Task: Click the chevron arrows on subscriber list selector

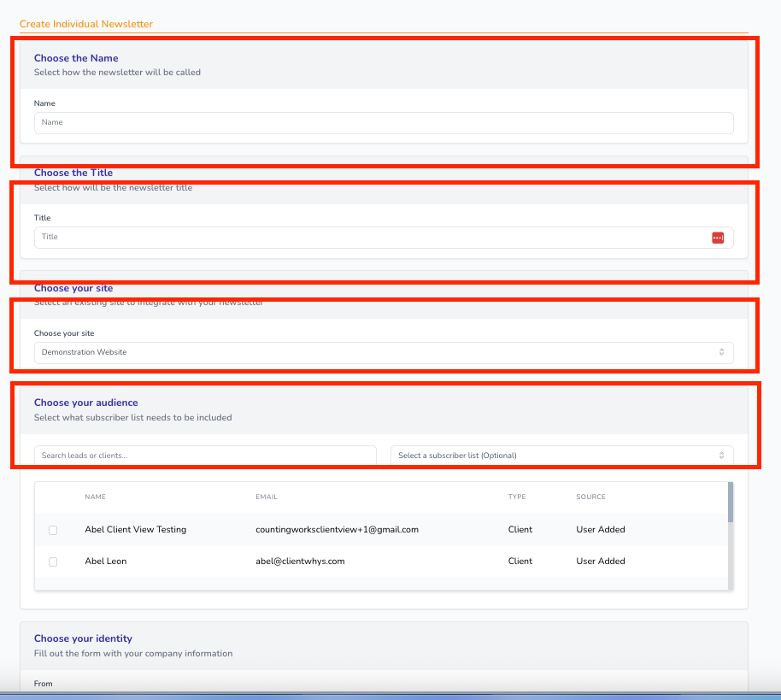Action: (721, 456)
